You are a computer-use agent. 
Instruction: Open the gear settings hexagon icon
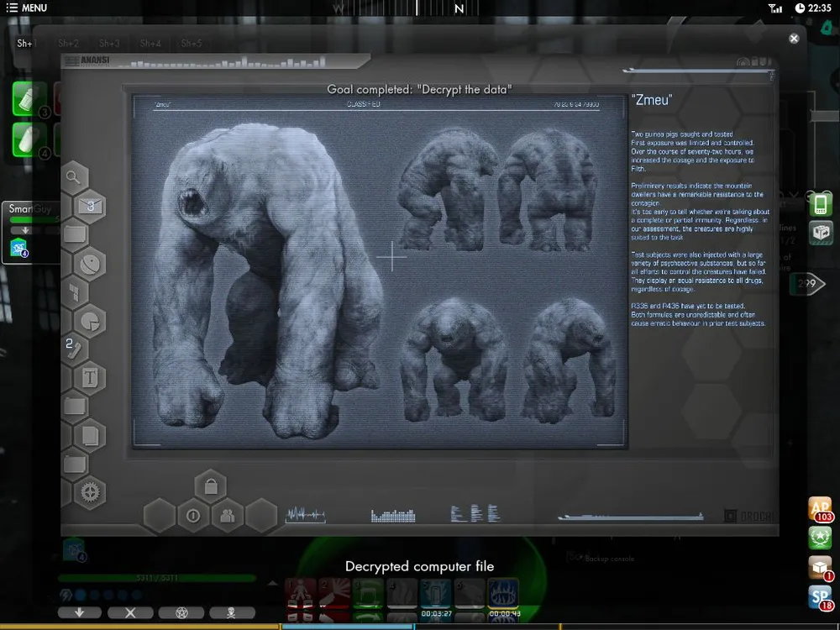pos(90,492)
